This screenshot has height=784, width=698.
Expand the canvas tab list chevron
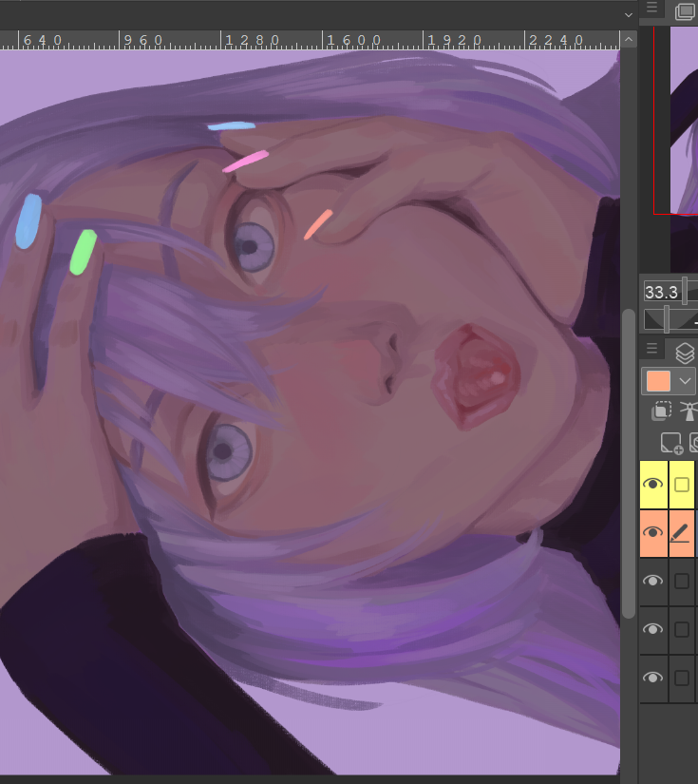[629, 15]
